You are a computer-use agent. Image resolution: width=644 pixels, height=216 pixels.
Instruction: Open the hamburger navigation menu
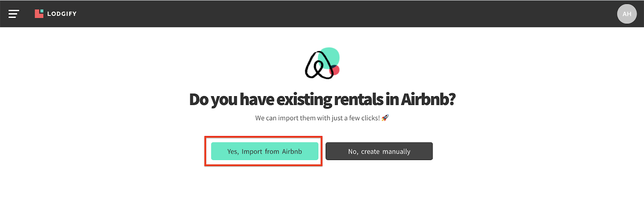coord(14,14)
